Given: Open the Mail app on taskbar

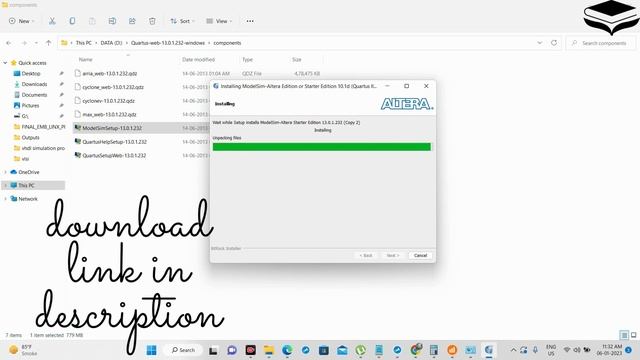Looking at the screenshot, I should pyautogui.click(x=342, y=350).
